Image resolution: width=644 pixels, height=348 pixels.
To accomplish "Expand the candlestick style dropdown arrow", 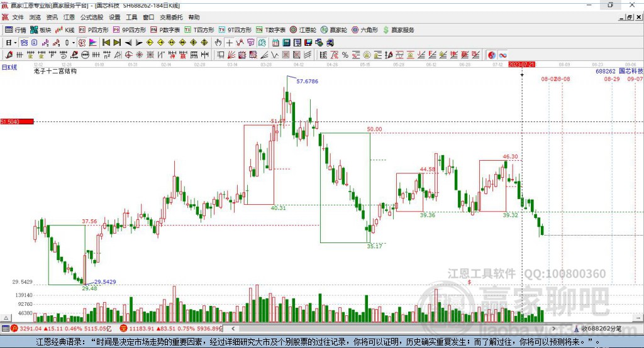I will coord(74,43).
